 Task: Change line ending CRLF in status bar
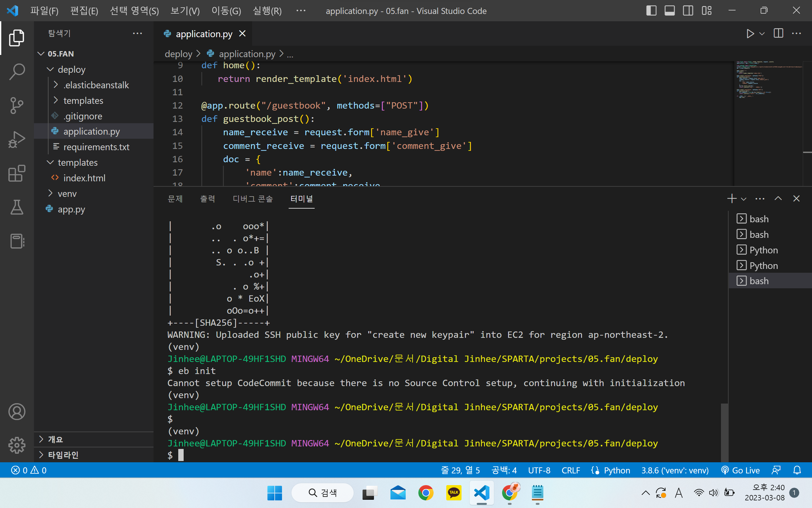point(571,470)
